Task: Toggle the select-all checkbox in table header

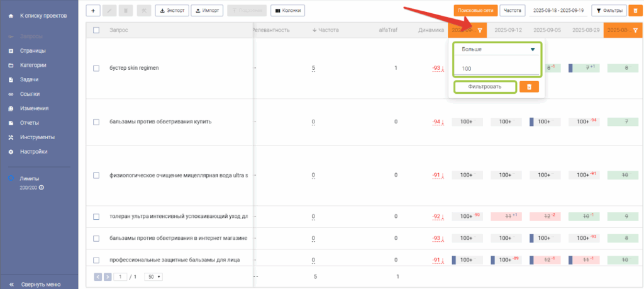Action: [x=96, y=30]
